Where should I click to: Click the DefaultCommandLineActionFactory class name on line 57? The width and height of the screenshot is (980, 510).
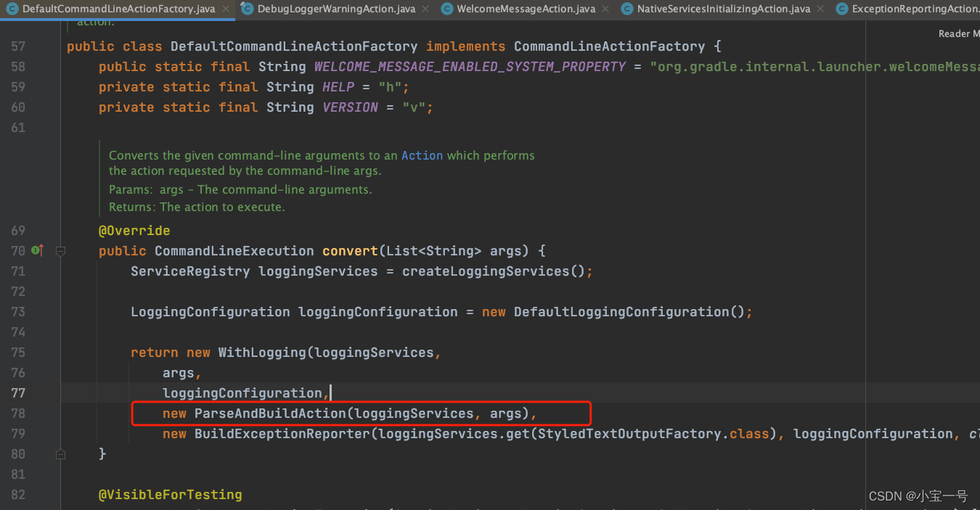coord(294,46)
